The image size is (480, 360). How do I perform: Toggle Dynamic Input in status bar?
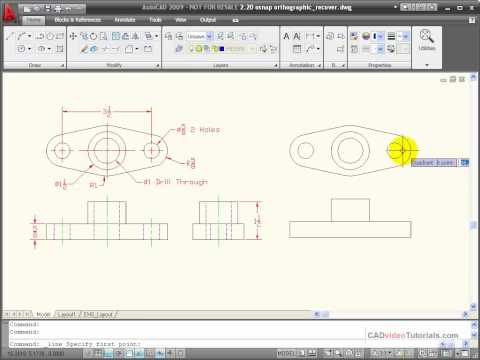(x=160, y=353)
